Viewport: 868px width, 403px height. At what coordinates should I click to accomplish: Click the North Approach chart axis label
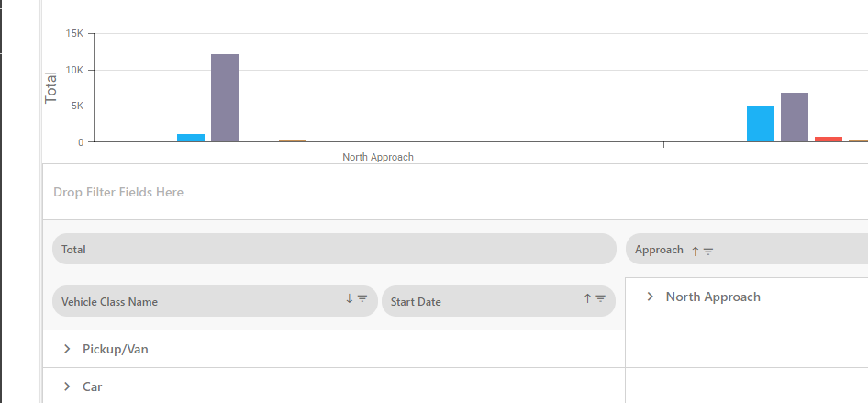click(x=378, y=157)
